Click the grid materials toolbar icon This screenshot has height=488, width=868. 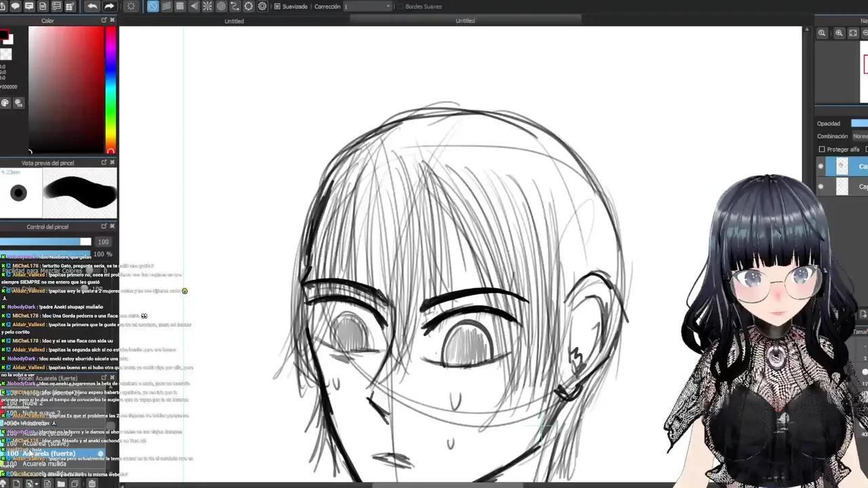[70, 6]
